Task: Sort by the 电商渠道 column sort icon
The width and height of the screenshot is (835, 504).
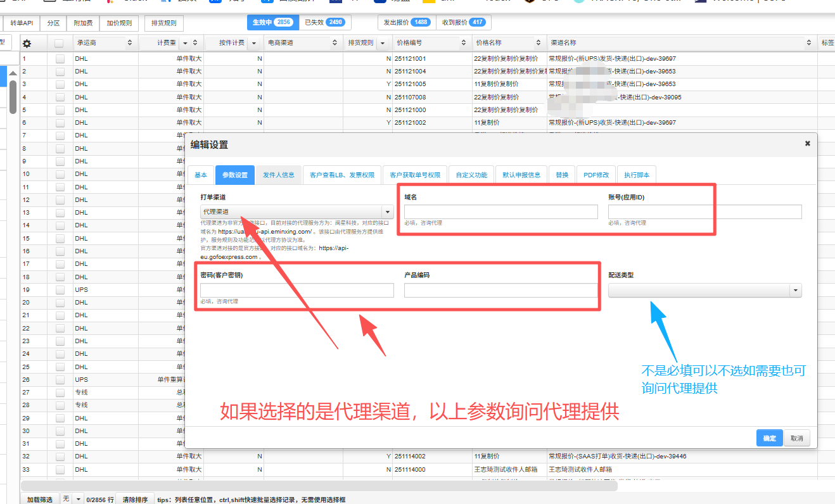Action: [335, 43]
